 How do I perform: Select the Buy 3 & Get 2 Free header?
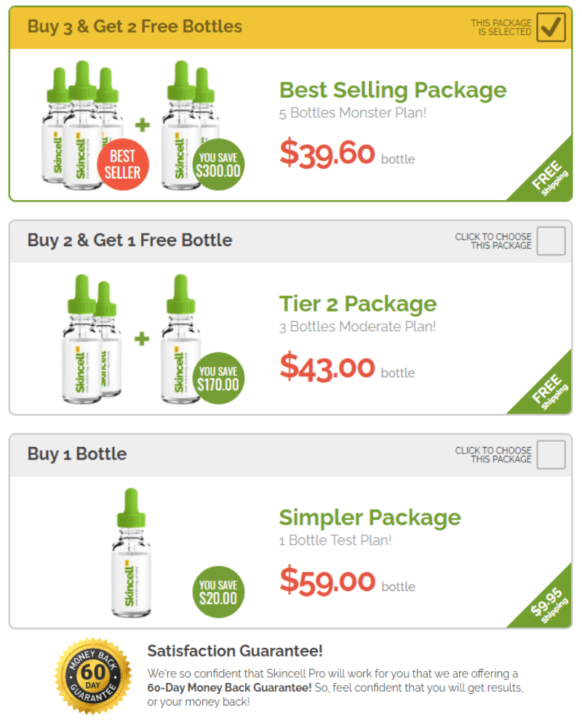(x=135, y=27)
